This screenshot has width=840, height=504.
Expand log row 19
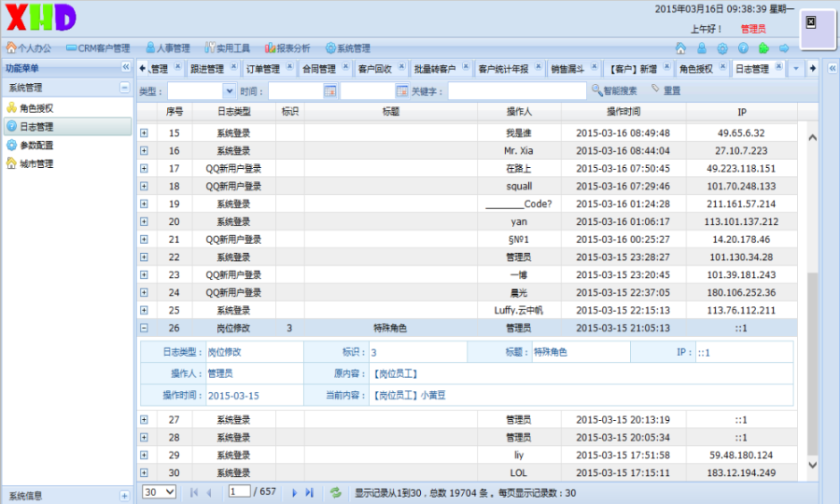pos(144,203)
